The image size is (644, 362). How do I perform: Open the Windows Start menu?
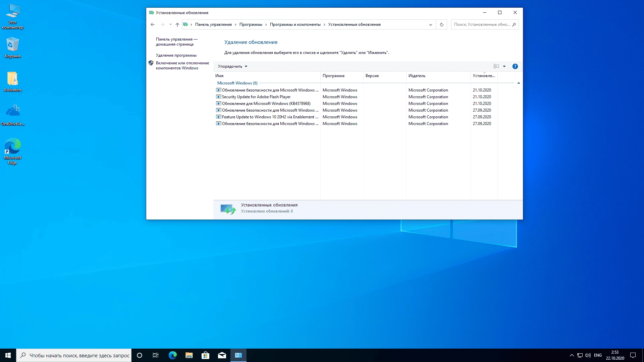tap(8, 355)
